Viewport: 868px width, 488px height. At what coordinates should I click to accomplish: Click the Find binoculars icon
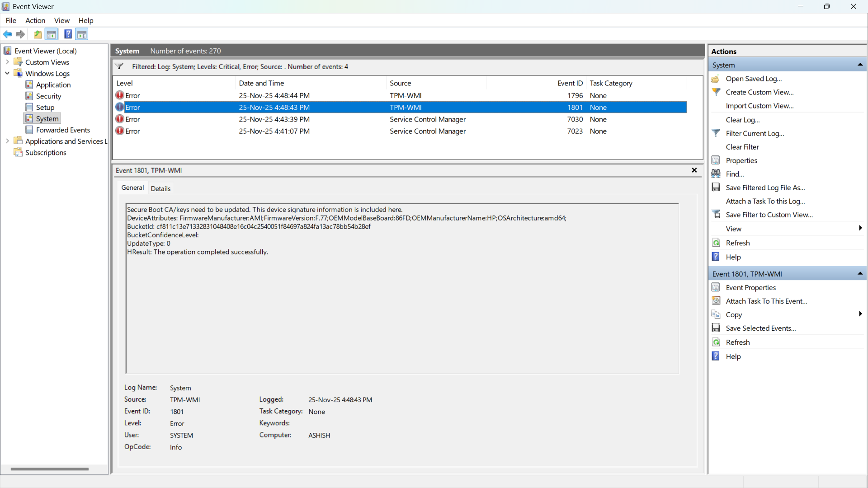coord(716,174)
